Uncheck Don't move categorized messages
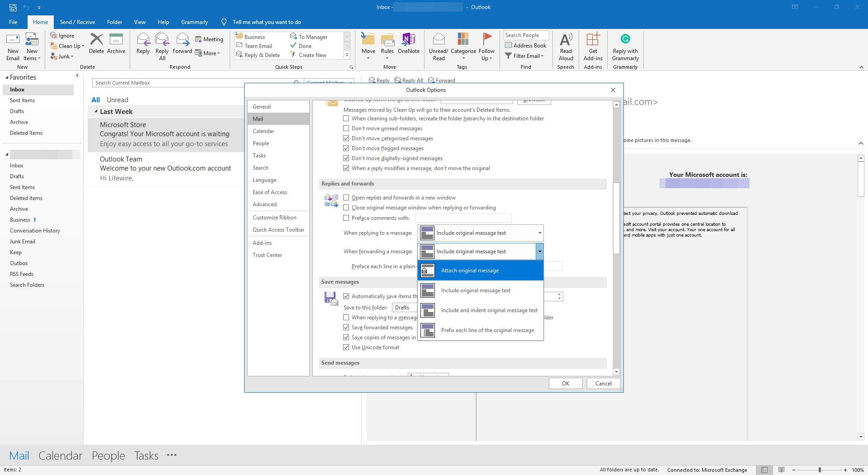This screenshot has width=868, height=475. tap(346, 138)
